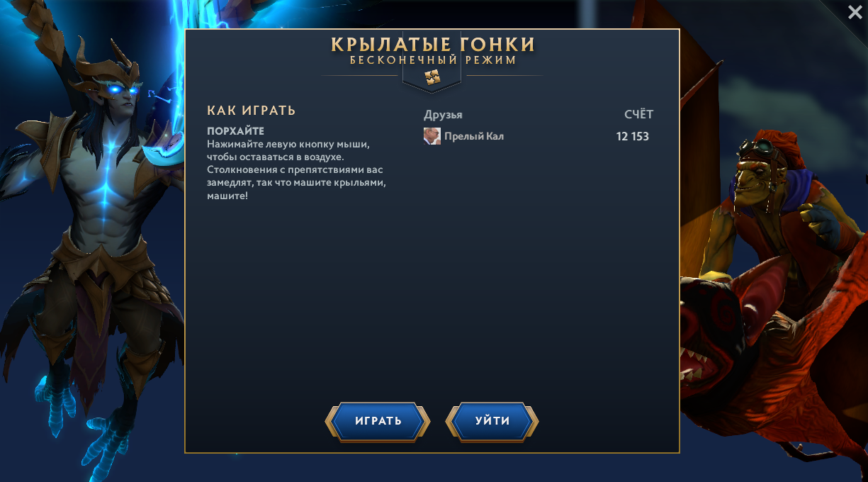The width and height of the screenshot is (868, 482).
Task: Click the instruction paragraph about flapping wings
Action: coord(297,169)
